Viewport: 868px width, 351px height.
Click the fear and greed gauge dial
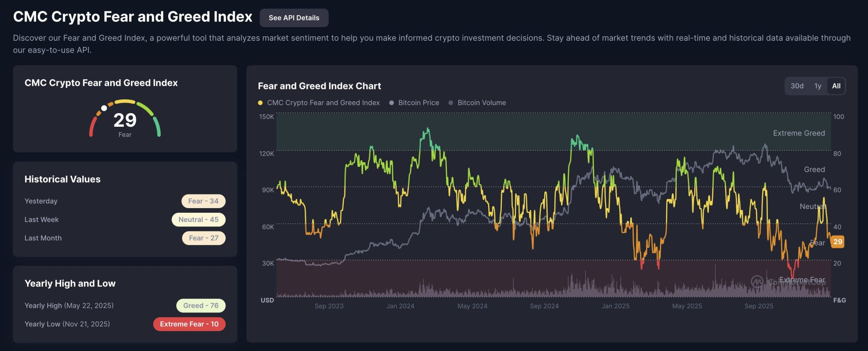tap(125, 119)
